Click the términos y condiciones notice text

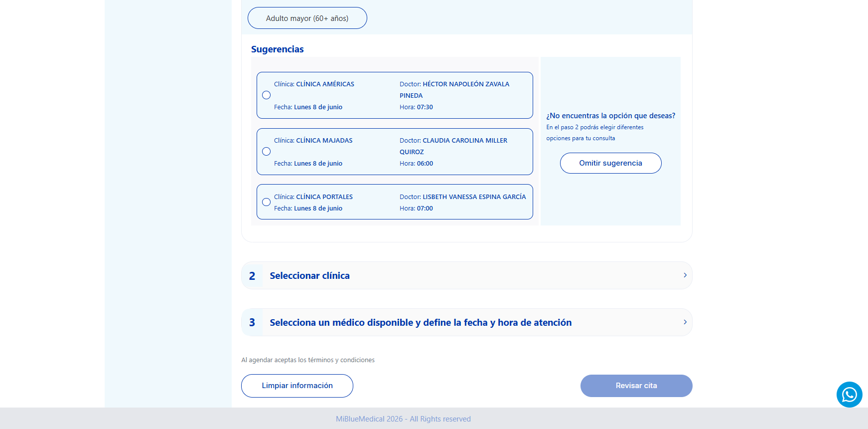pos(308,360)
